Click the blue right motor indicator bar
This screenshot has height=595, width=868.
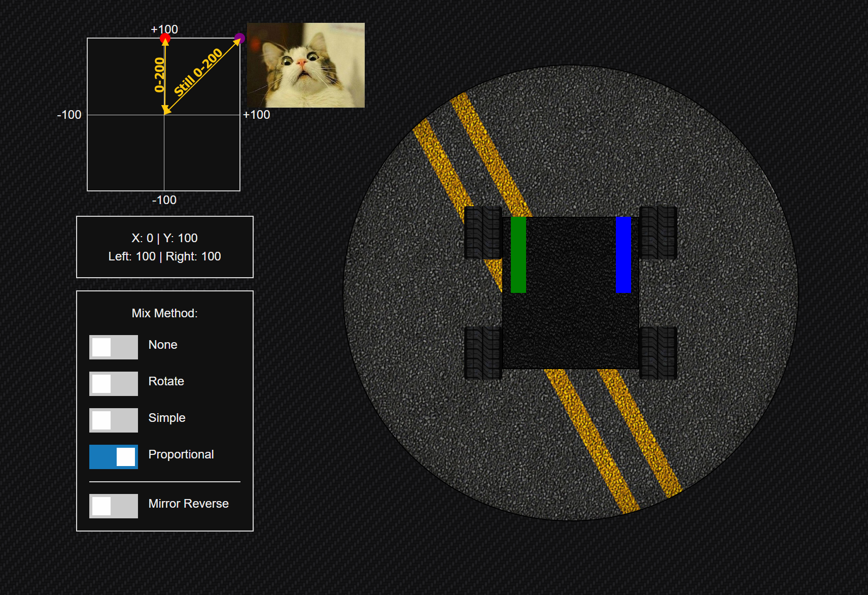[622, 254]
